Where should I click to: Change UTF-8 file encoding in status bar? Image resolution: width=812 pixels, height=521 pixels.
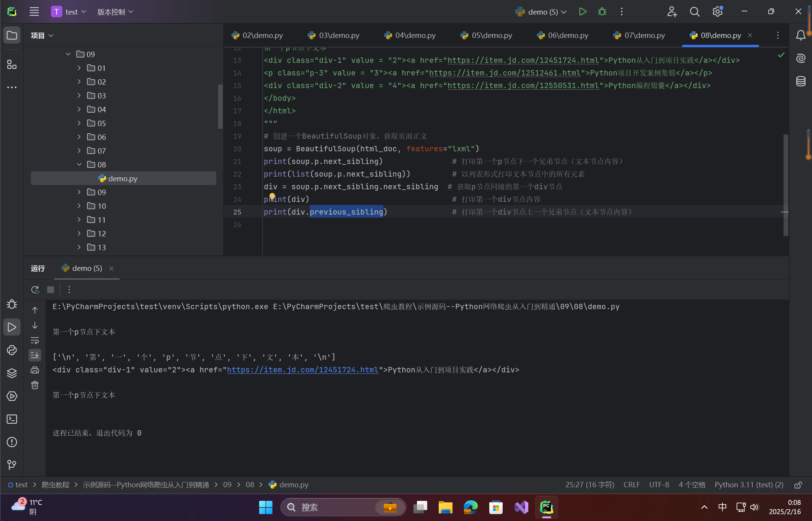pos(659,485)
